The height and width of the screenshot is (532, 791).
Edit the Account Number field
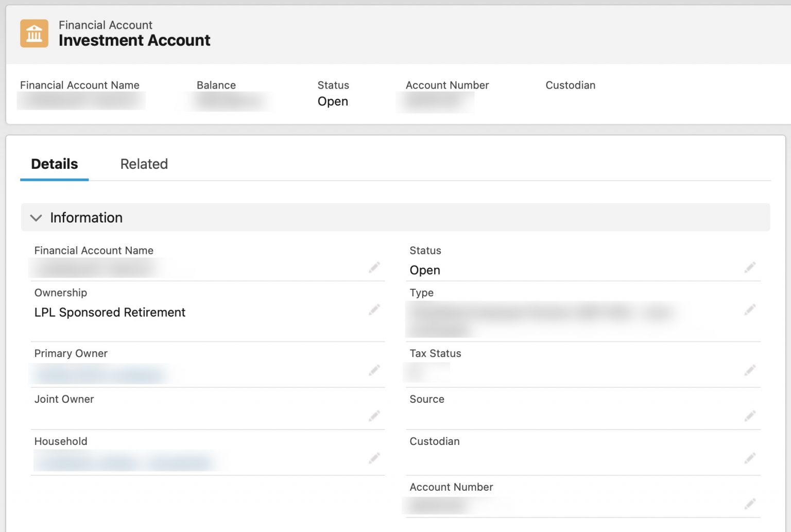tap(750, 503)
